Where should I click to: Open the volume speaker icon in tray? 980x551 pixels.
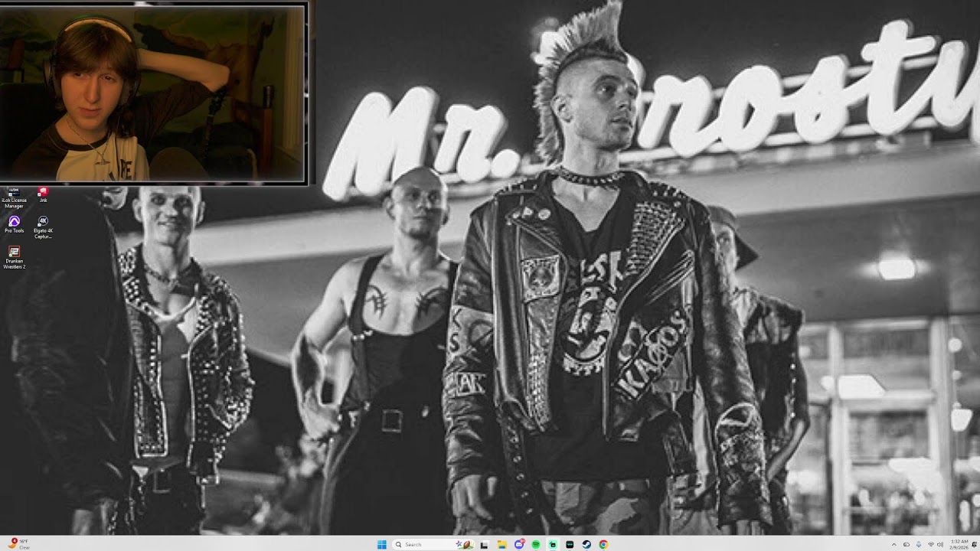tap(940, 545)
